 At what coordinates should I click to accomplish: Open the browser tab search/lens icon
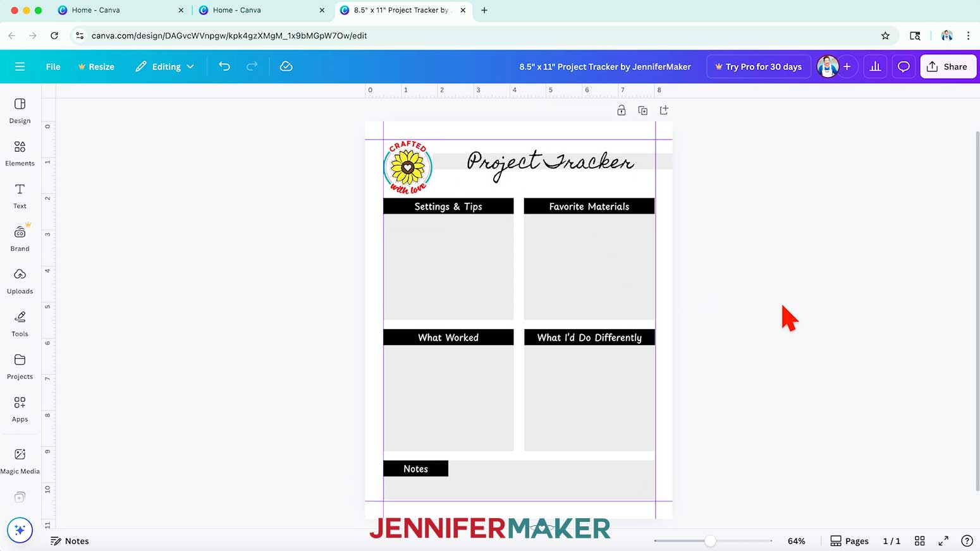pyautogui.click(x=915, y=36)
